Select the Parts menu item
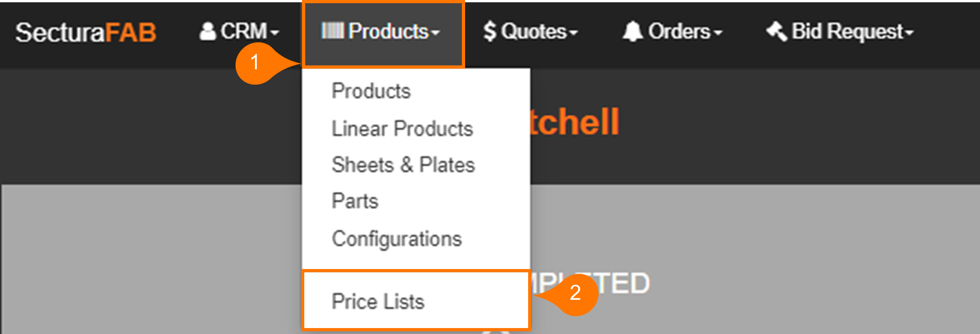 [355, 201]
